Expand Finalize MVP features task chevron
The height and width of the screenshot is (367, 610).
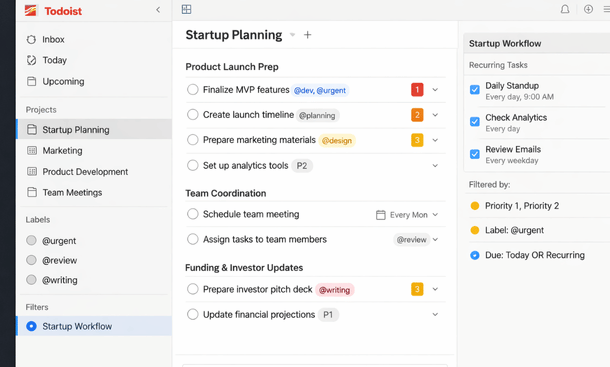point(435,90)
